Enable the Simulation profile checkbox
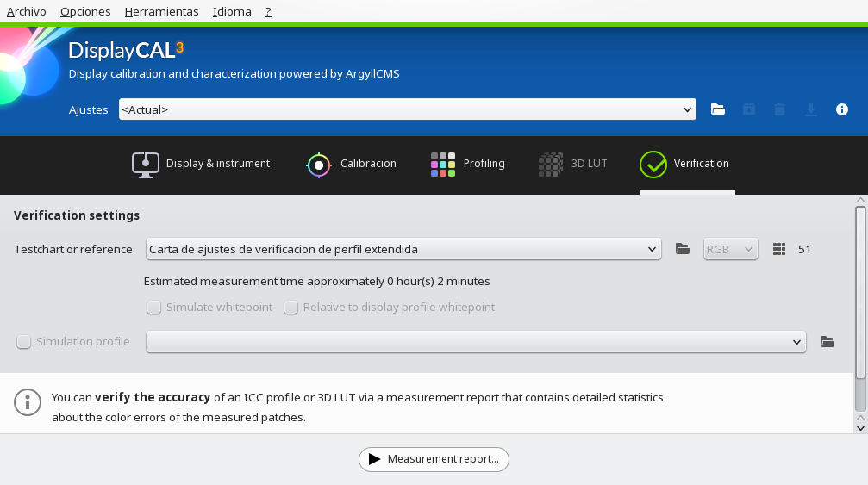868x485 pixels. tap(24, 342)
